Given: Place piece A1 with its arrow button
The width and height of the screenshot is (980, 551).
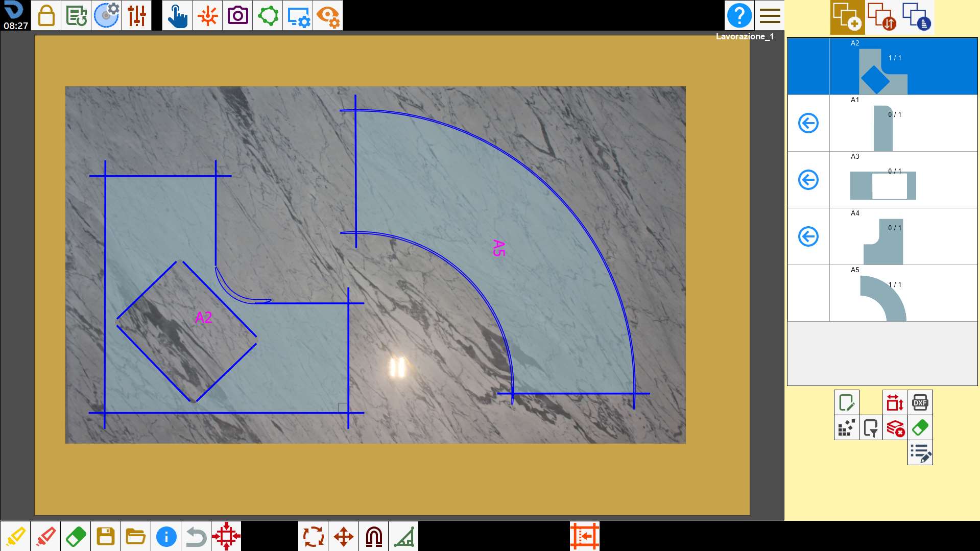Looking at the screenshot, I should coord(808,123).
